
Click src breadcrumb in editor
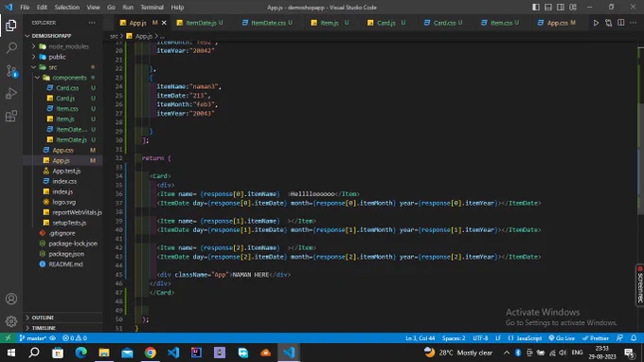[114, 36]
